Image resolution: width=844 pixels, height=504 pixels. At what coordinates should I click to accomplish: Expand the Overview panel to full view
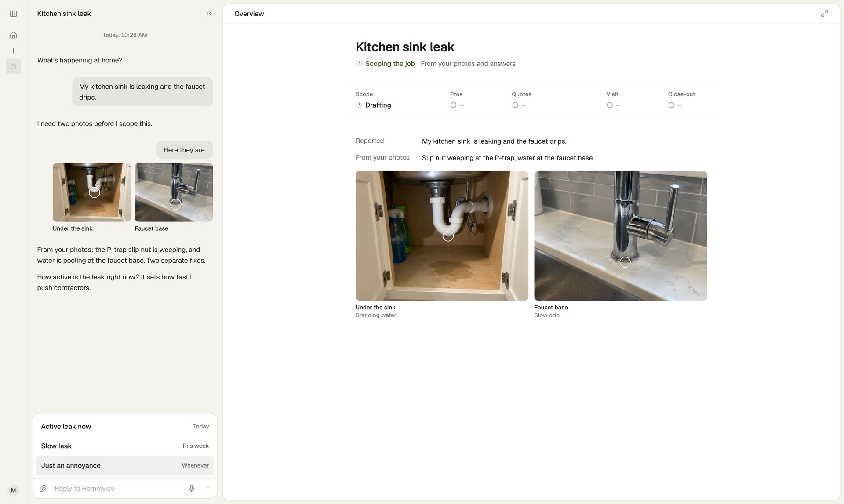824,14
